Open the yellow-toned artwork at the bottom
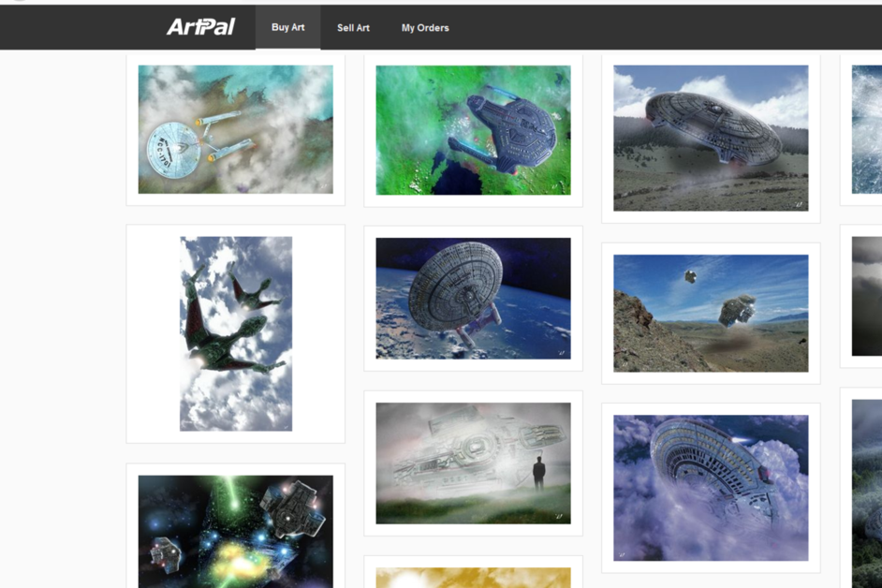Image resolution: width=882 pixels, height=588 pixels. [473, 578]
